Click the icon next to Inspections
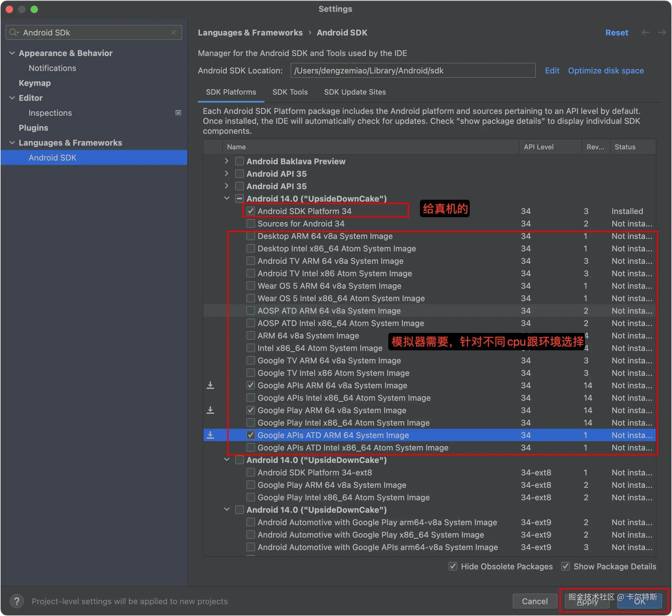The image size is (672, 616). coord(178,113)
